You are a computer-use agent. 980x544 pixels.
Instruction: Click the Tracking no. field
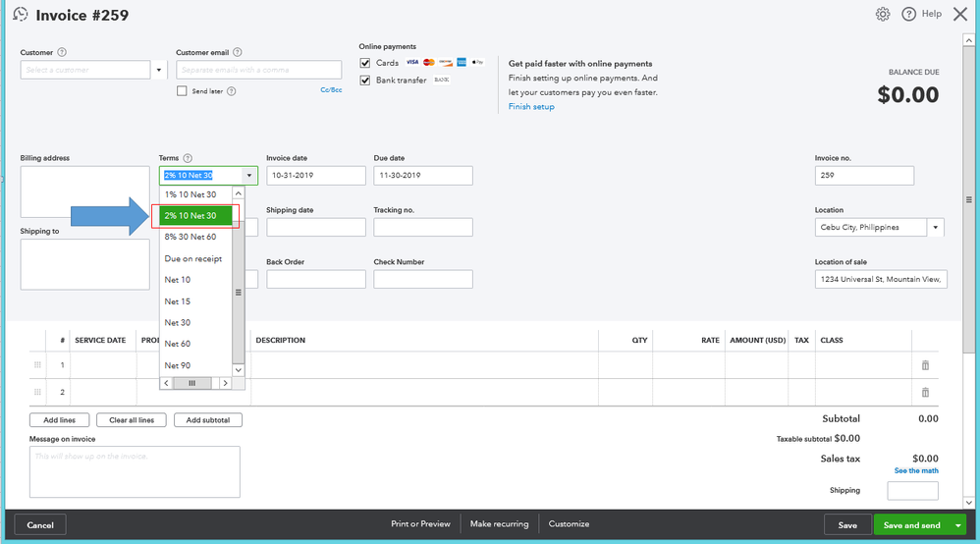tap(423, 228)
